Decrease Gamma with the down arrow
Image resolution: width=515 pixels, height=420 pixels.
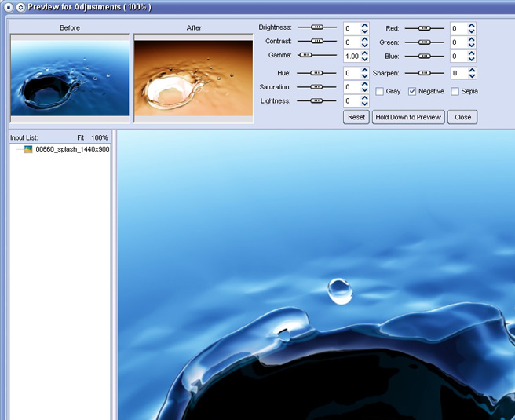[x=364, y=59]
